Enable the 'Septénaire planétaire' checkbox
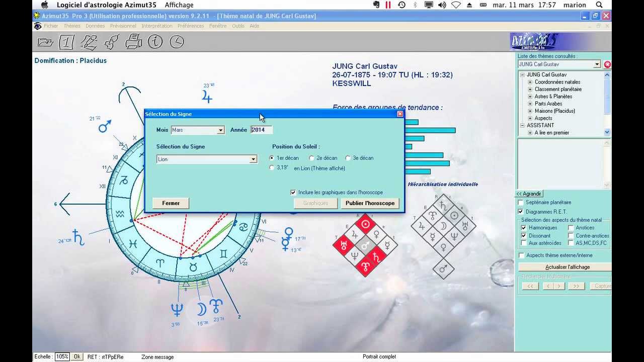 click(x=521, y=202)
